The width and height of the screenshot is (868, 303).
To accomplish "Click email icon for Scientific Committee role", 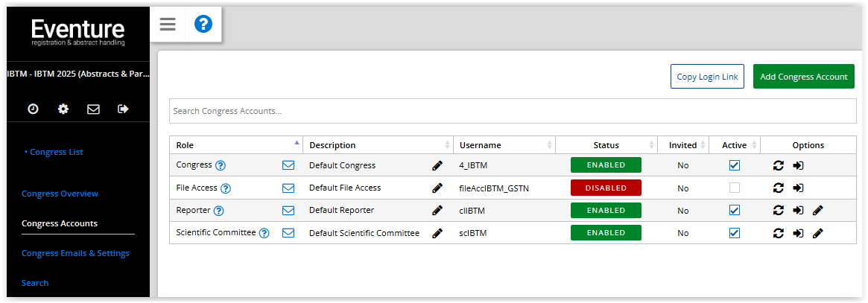I will coord(288,233).
